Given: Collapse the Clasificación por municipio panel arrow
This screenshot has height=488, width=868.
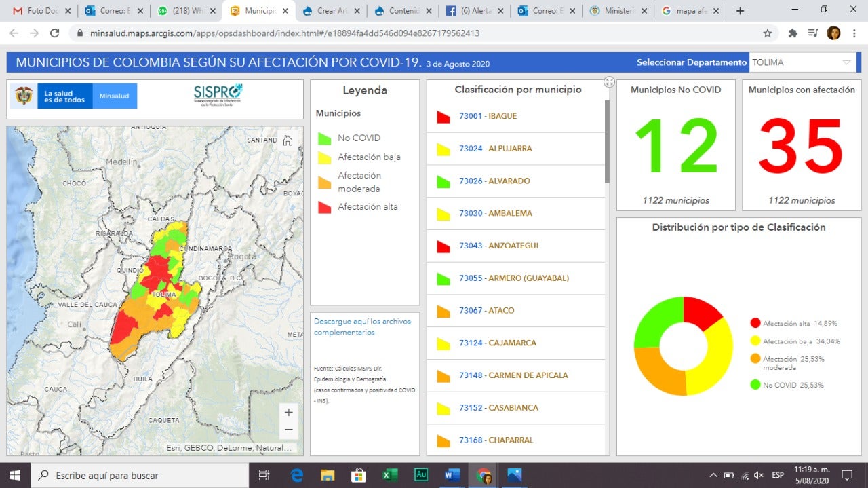Looking at the screenshot, I should coord(609,81).
